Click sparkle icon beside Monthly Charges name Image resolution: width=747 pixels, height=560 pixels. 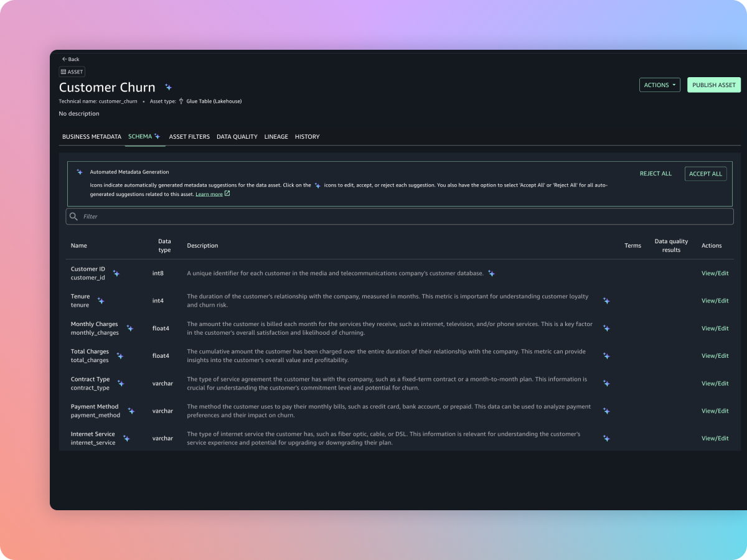point(129,328)
